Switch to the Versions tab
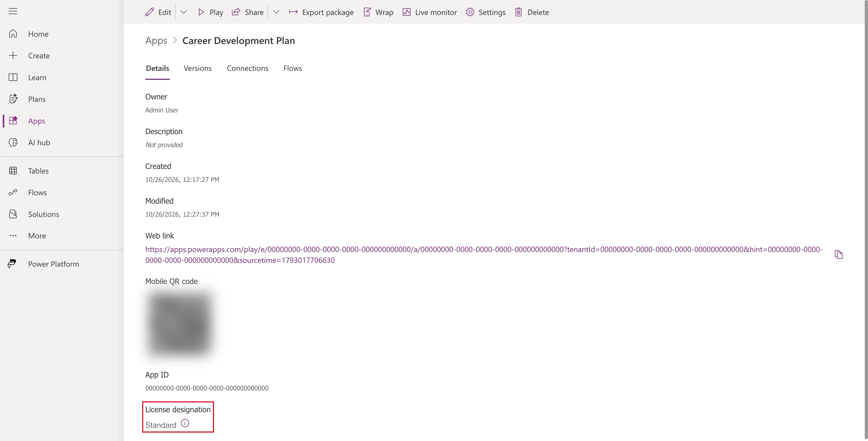The height and width of the screenshot is (441, 868). click(x=197, y=68)
